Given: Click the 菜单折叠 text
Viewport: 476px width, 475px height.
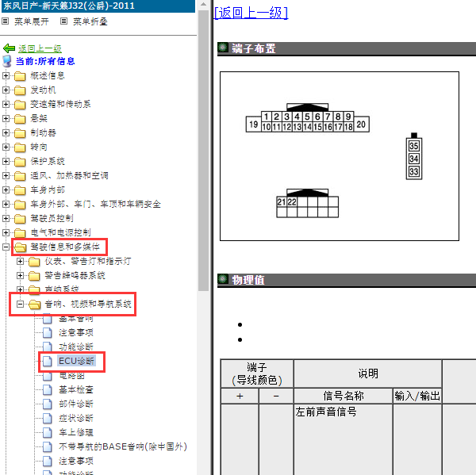Looking at the screenshot, I should click(x=90, y=21).
